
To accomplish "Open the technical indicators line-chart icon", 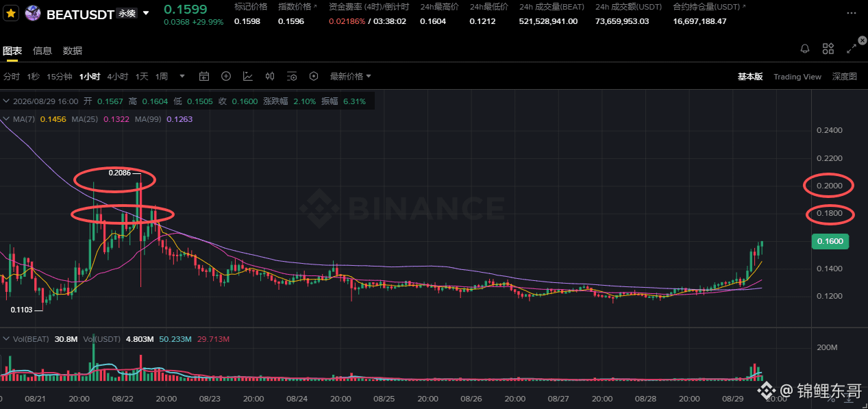I will [248, 76].
